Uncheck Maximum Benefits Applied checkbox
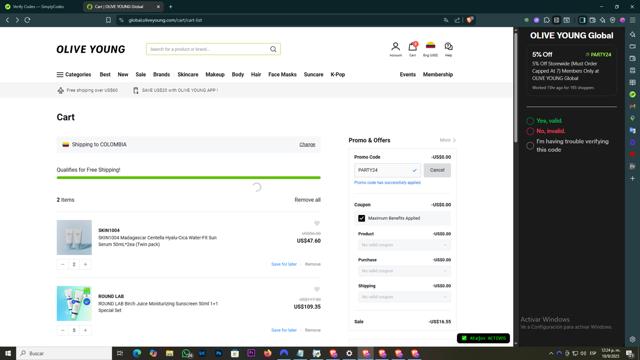Image resolution: width=640 pixels, height=360 pixels. tap(362, 218)
